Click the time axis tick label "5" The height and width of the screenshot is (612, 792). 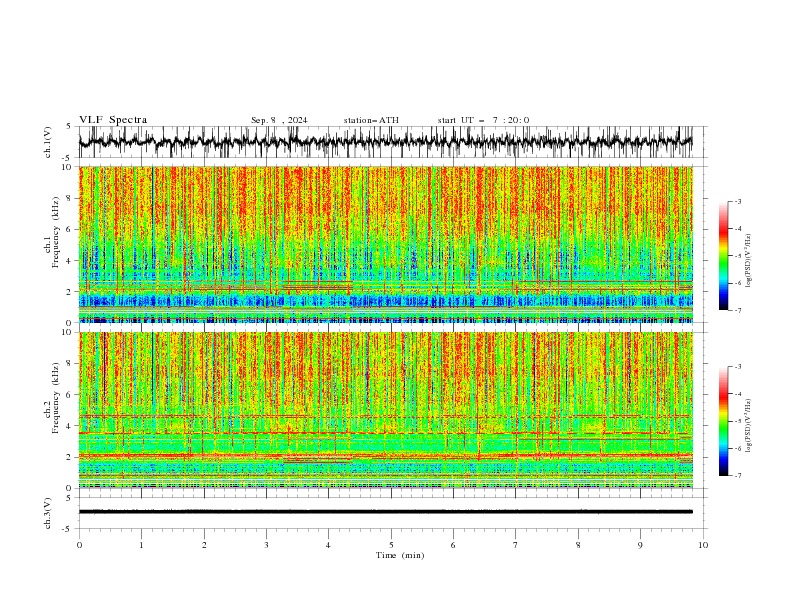point(391,545)
